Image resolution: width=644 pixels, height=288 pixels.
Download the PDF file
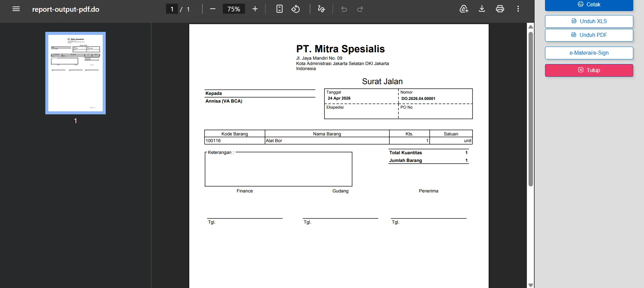tap(482, 9)
